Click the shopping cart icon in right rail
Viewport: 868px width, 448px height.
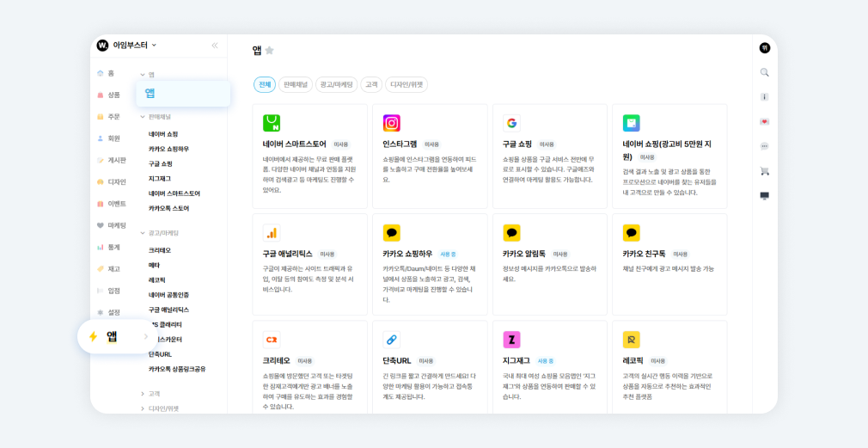pos(765,171)
